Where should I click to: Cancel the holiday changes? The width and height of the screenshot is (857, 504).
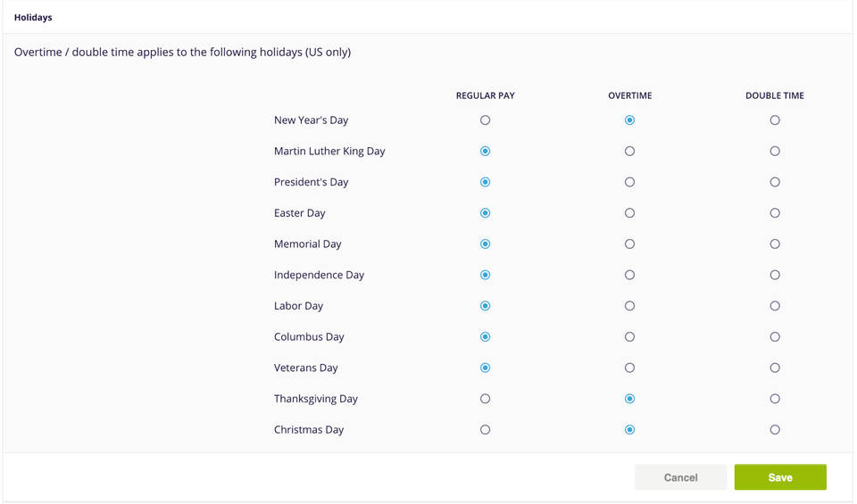point(680,477)
